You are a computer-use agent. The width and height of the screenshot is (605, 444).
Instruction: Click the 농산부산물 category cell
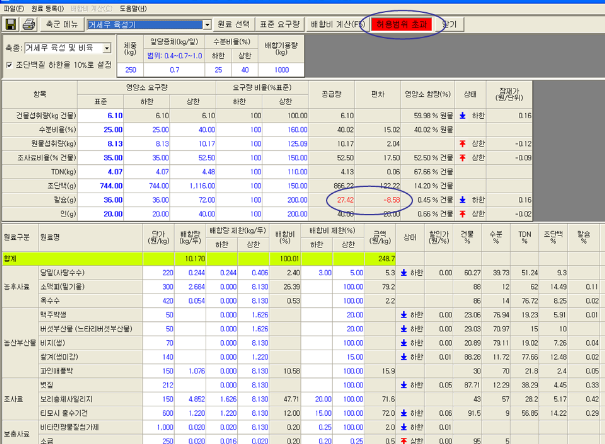pos(20,343)
